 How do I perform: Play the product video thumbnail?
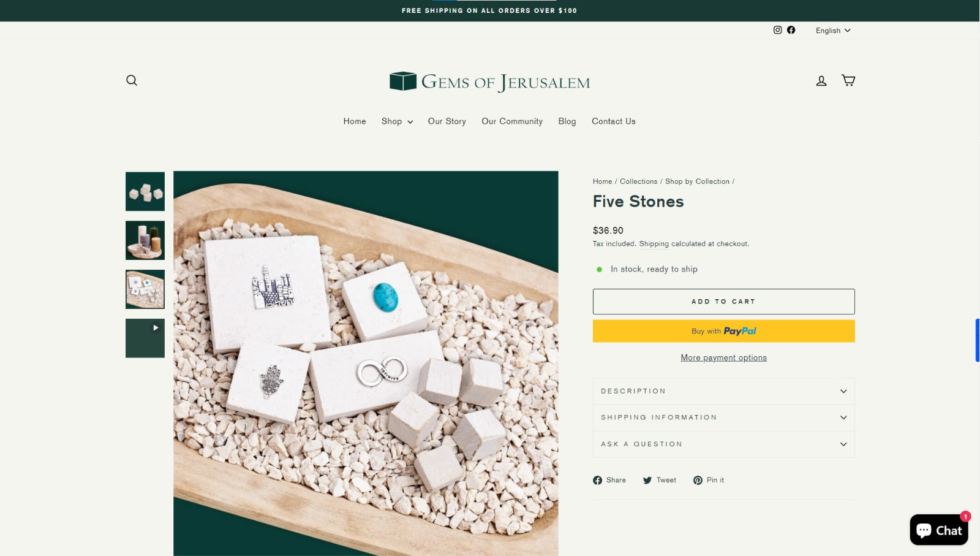145,338
